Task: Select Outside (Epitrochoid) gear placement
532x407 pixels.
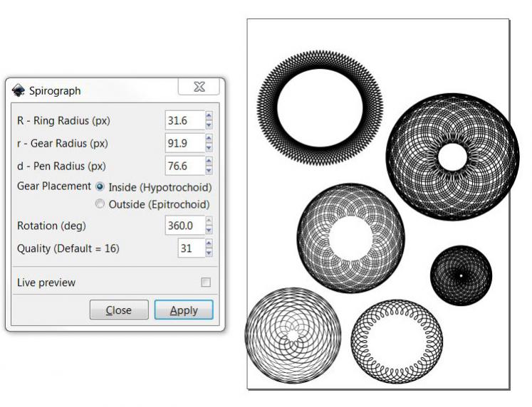Action: (x=100, y=204)
